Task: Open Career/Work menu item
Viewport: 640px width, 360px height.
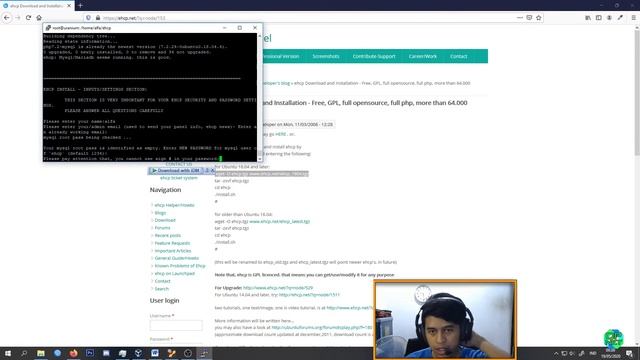Action: [422, 56]
